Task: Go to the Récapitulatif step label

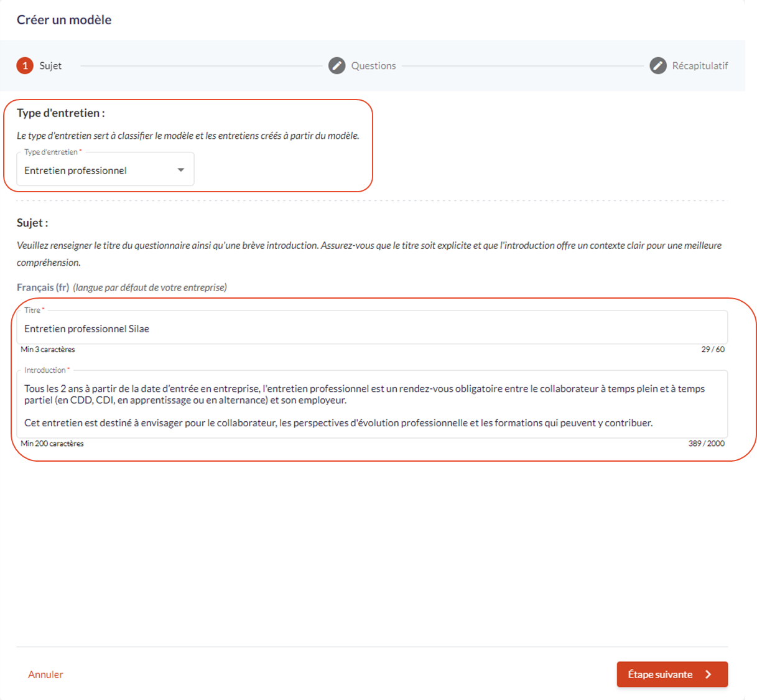Action: point(700,65)
